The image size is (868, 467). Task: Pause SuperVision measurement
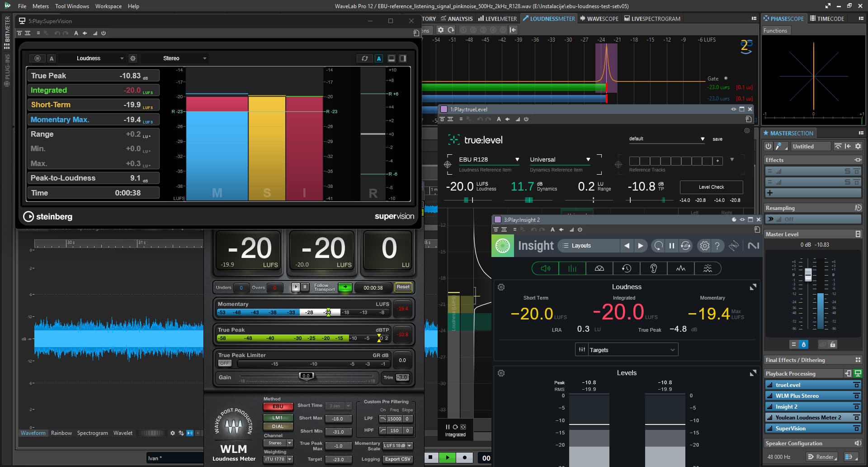coord(38,58)
